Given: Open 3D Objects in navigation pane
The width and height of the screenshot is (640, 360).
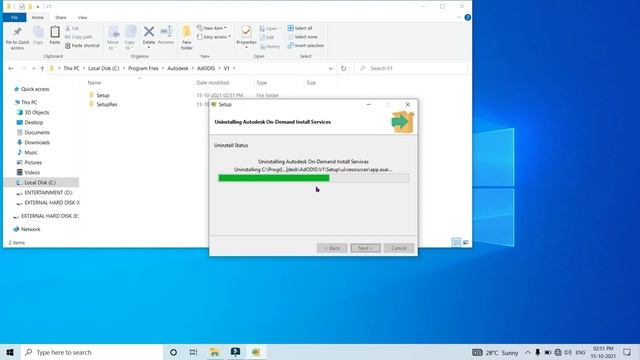Looking at the screenshot, I should click(36, 112).
